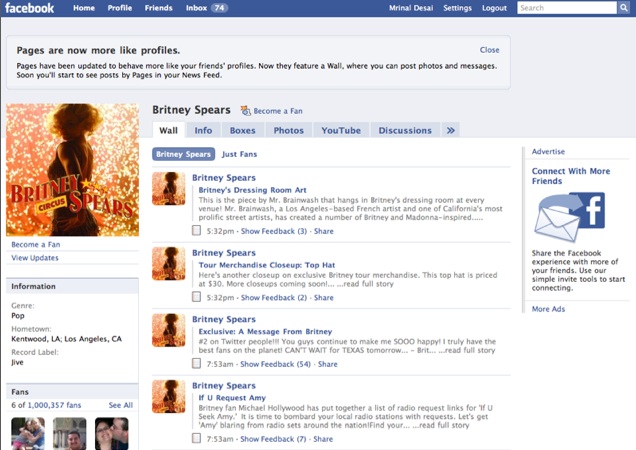Expand Show Feedback (7) on Amy post
The height and width of the screenshot is (450, 636).
[x=268, y=439]
